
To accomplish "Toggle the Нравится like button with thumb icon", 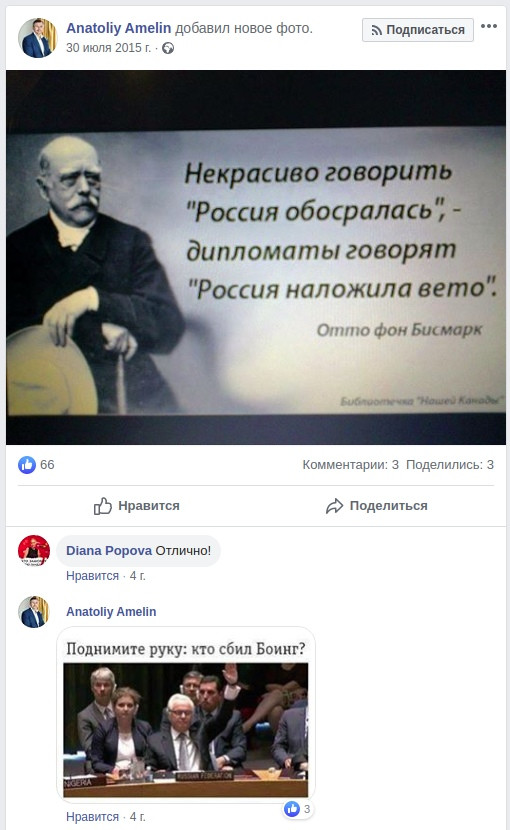I will pyautogui.click(x=137, y=506).
